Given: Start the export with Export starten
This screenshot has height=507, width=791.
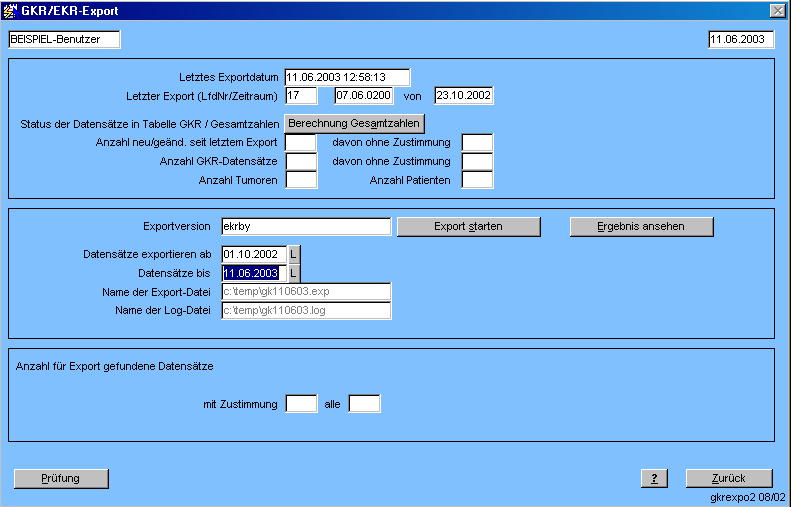Looking at the screenshot, I should point(468,226).
